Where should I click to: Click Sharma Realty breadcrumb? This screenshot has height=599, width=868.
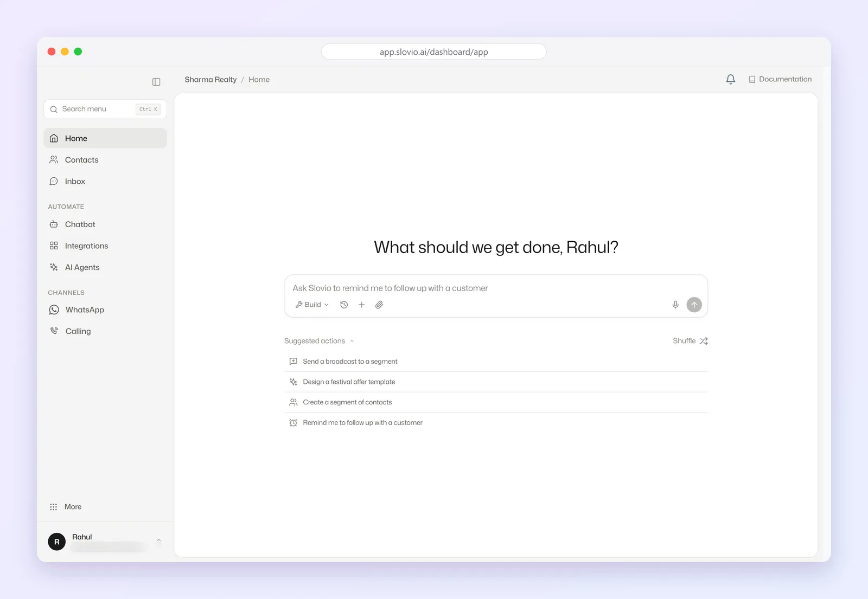(x=210, y=80)
